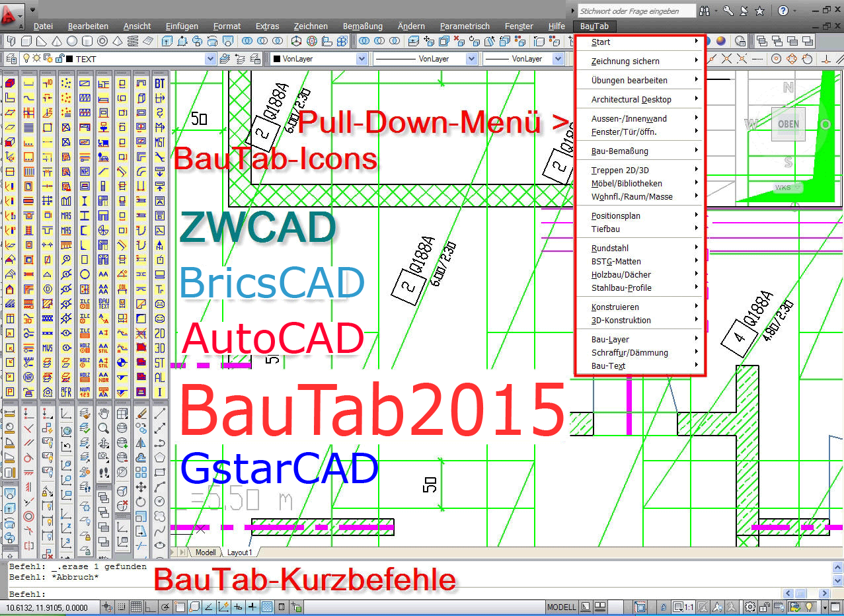844x616 pixels.
Task: Click the BT icon in BauTab toolbar
Action: point(159,83)
